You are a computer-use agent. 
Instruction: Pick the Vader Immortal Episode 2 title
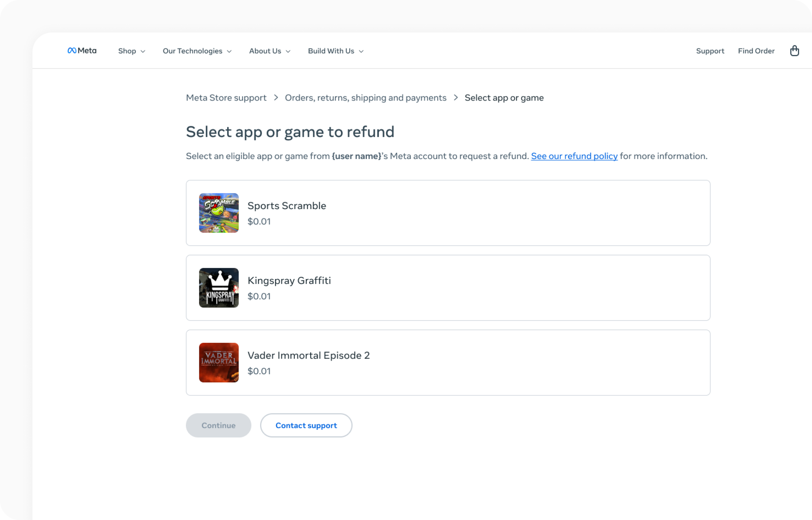[308, 355]
